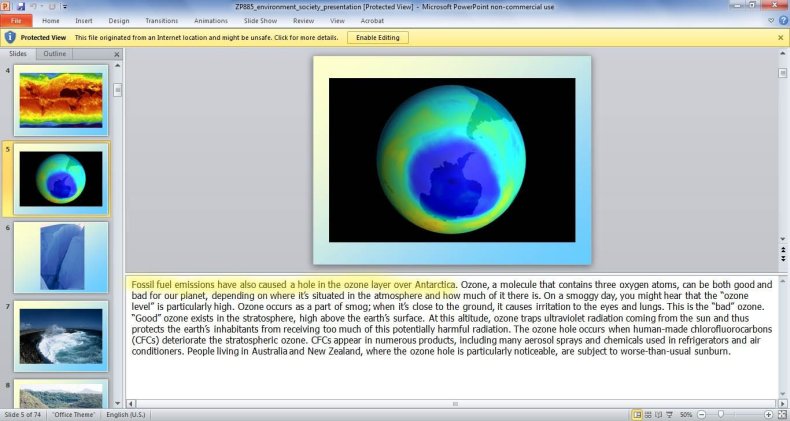Click English (U.S.) language indicator

coord(125,414)
